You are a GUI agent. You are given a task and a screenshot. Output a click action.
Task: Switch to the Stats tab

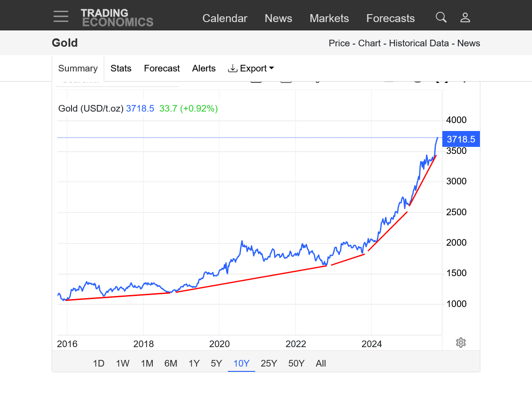(121, 68)
